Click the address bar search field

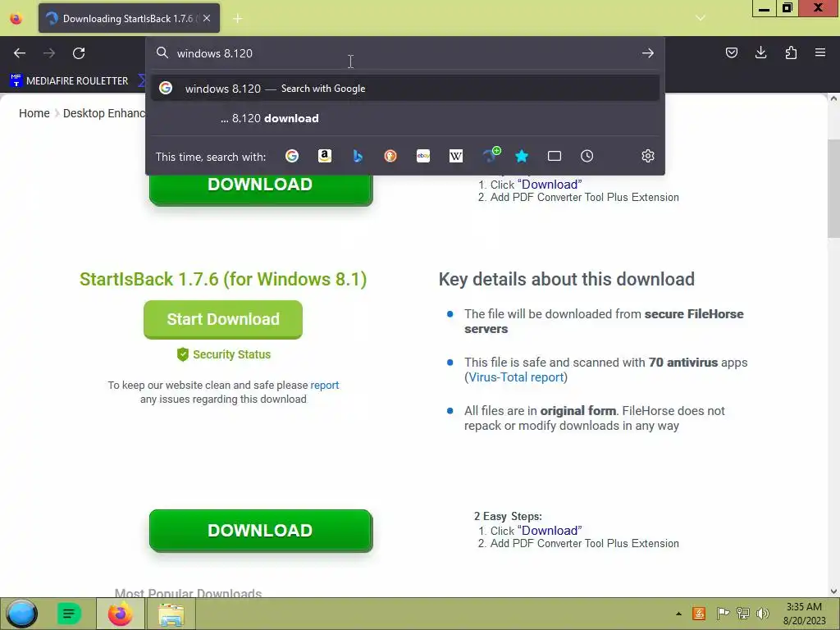click(405, 53)
